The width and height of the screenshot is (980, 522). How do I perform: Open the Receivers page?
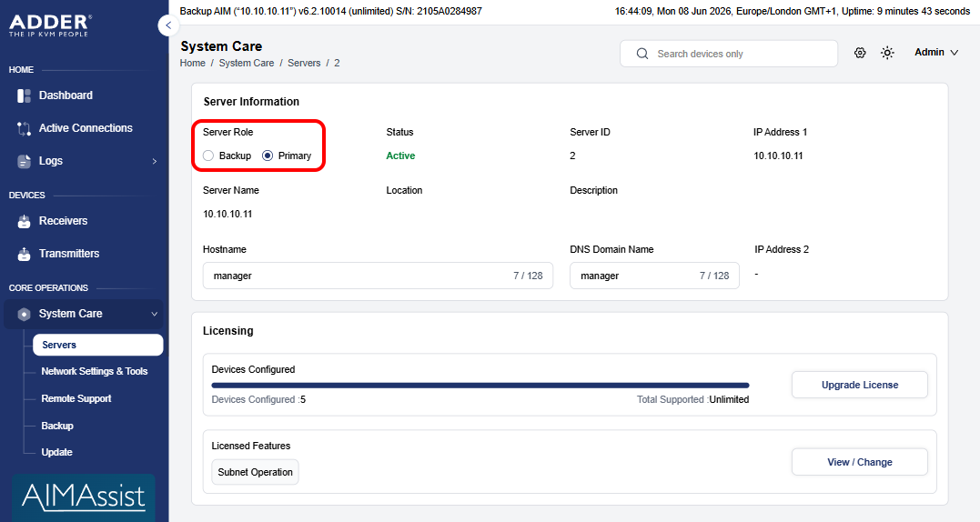click(63, 221)
